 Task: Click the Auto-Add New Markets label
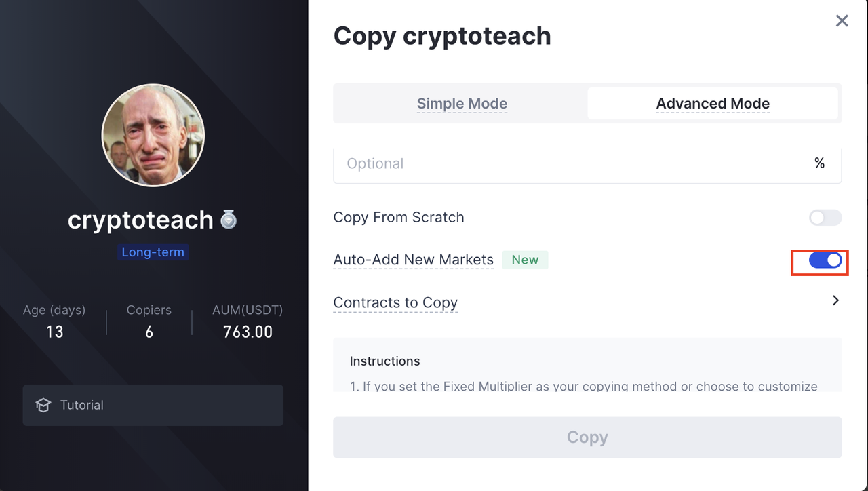click(413, 260)
